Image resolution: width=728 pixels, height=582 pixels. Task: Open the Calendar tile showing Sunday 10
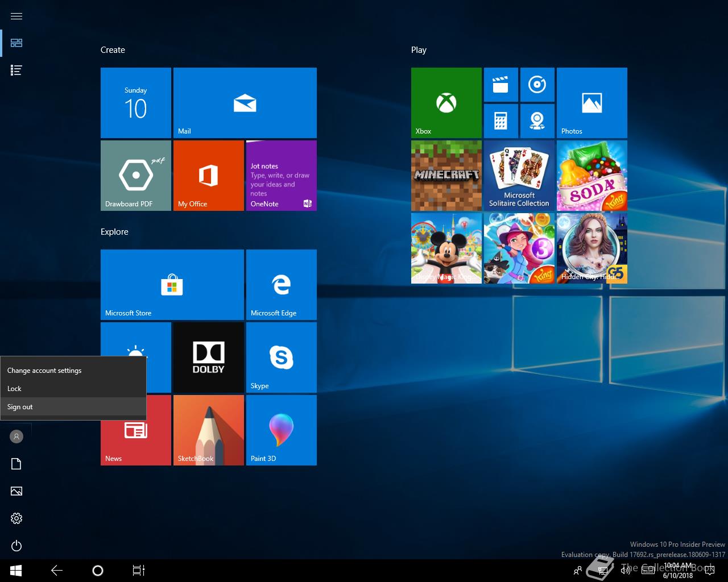click(x=136, y=103)
